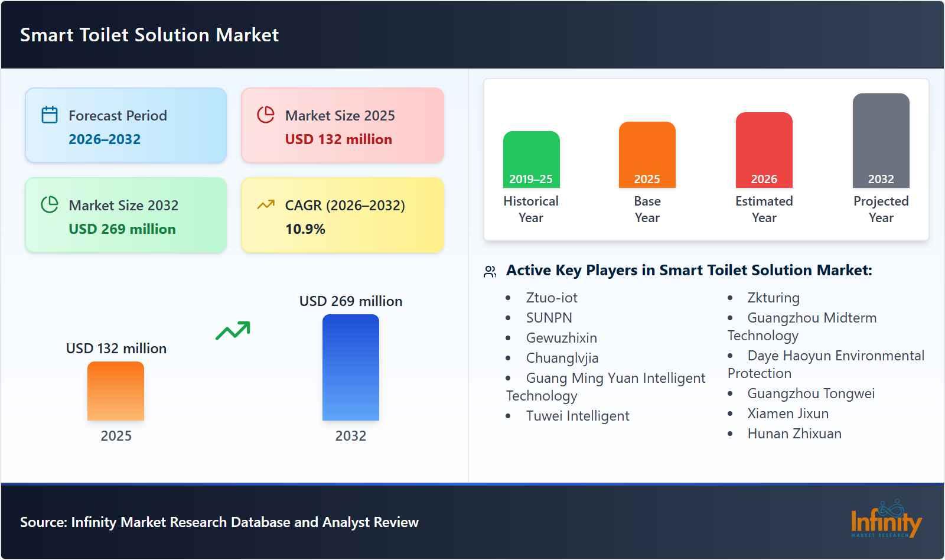Click Guangzhou Midterm Technology entry
Screen dimensions: 945x560
[802, 327]
